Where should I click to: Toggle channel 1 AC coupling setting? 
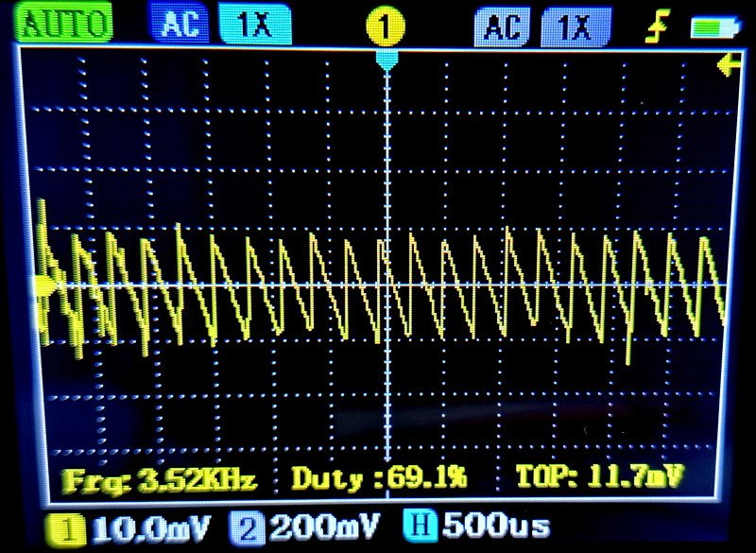[x=180, y=26]
